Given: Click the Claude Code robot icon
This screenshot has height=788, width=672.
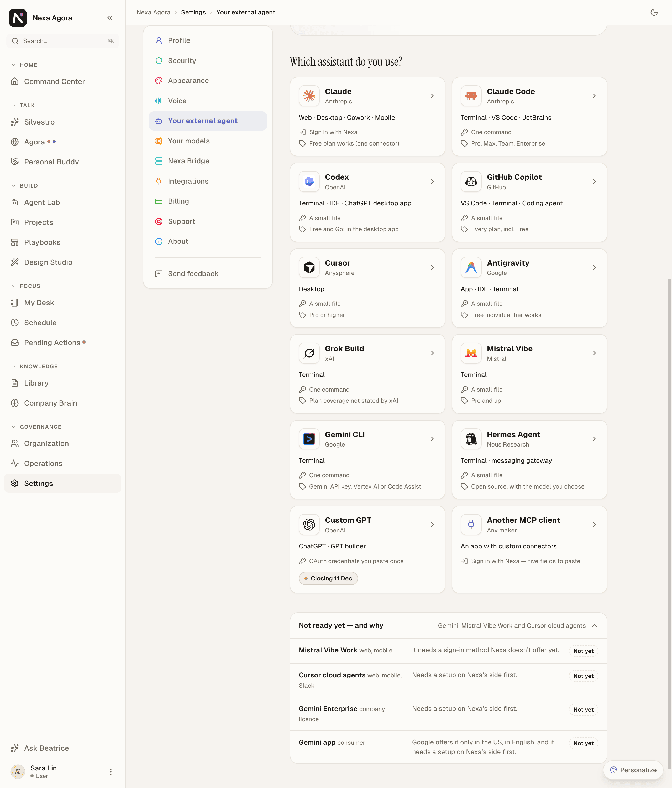Looking at the screenshot, I should coord(471,96).
